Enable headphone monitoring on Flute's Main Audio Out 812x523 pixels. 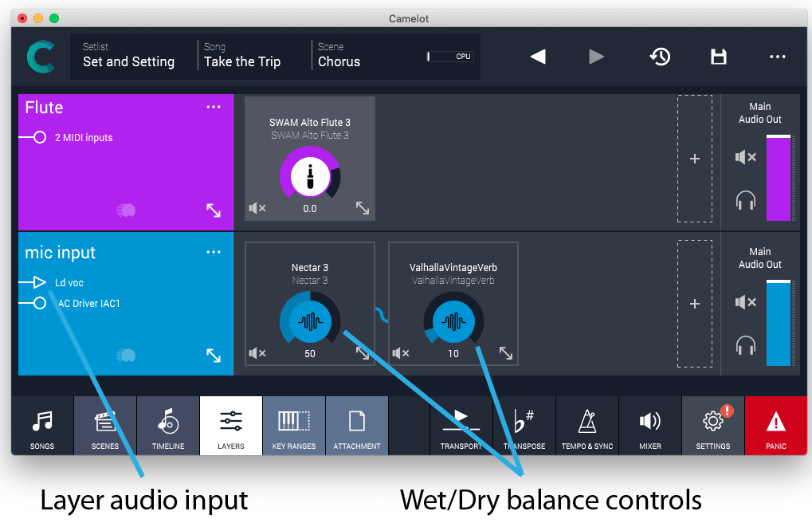coord(745,201)
